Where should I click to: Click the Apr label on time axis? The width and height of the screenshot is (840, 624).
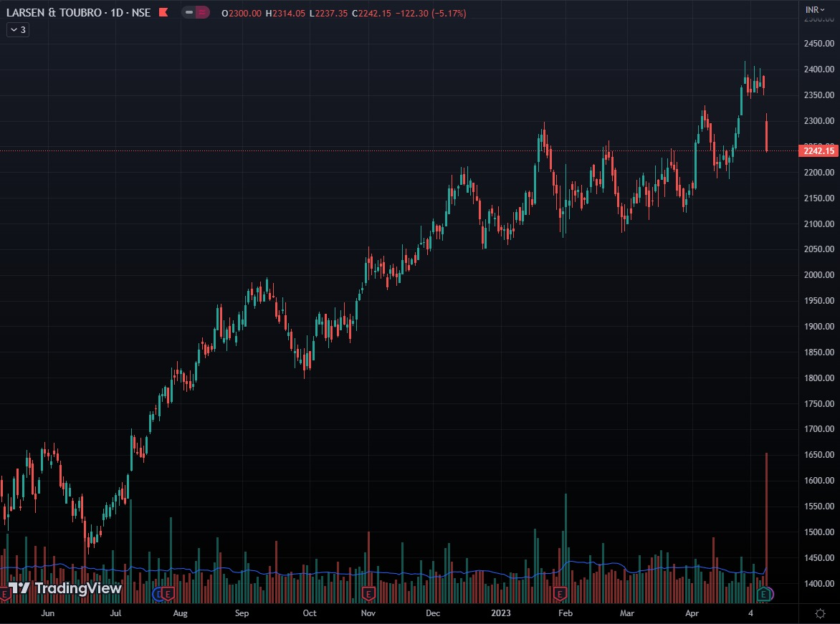click(x=692, y=613)
